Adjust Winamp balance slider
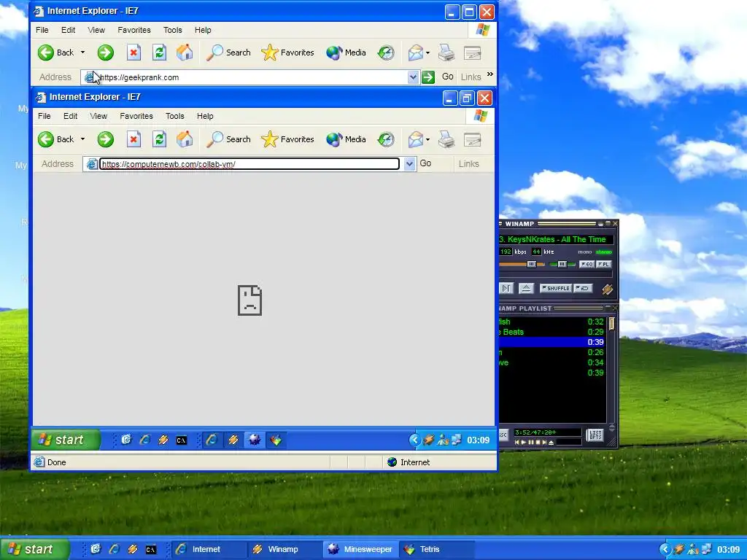Image resolution: width=747 pixels, height=560 pixels. pos(562,264)
